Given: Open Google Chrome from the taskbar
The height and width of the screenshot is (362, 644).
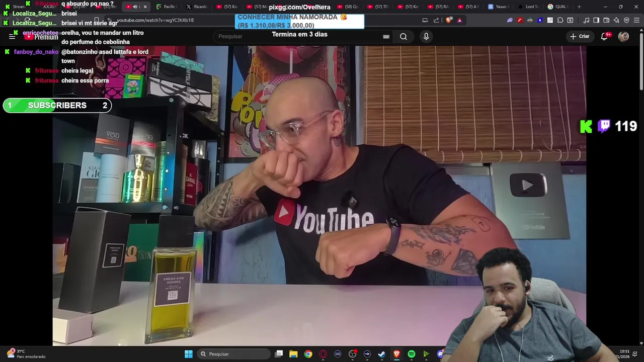Looking at the screenshot, I should [308, 354].
